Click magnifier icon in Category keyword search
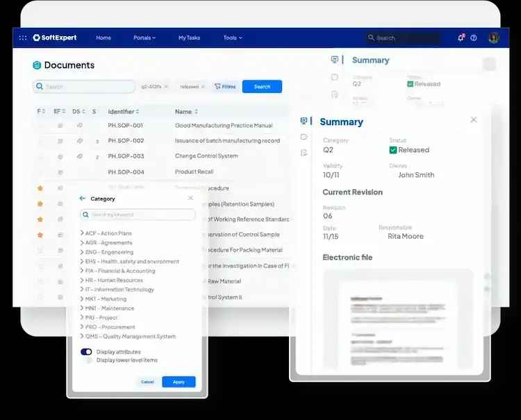 point(85,215)
